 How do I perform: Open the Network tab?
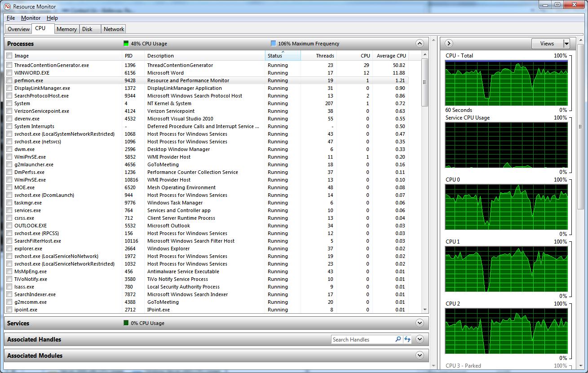pyautogui.click(x=114, y=29)
